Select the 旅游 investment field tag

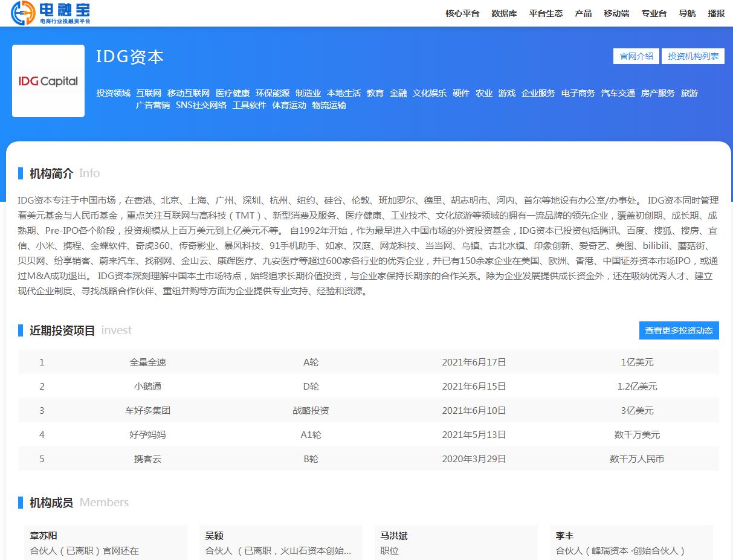[x=689, y=93]
